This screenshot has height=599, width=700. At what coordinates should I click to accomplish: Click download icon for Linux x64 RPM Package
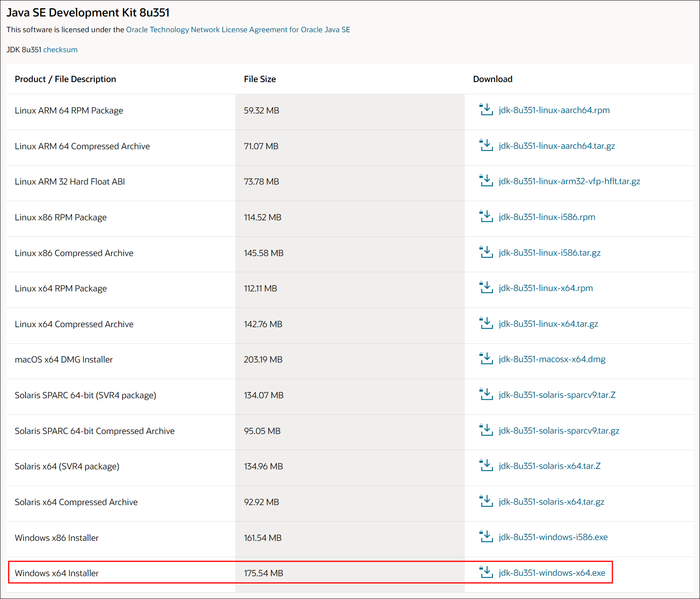(x=486, y=288)
